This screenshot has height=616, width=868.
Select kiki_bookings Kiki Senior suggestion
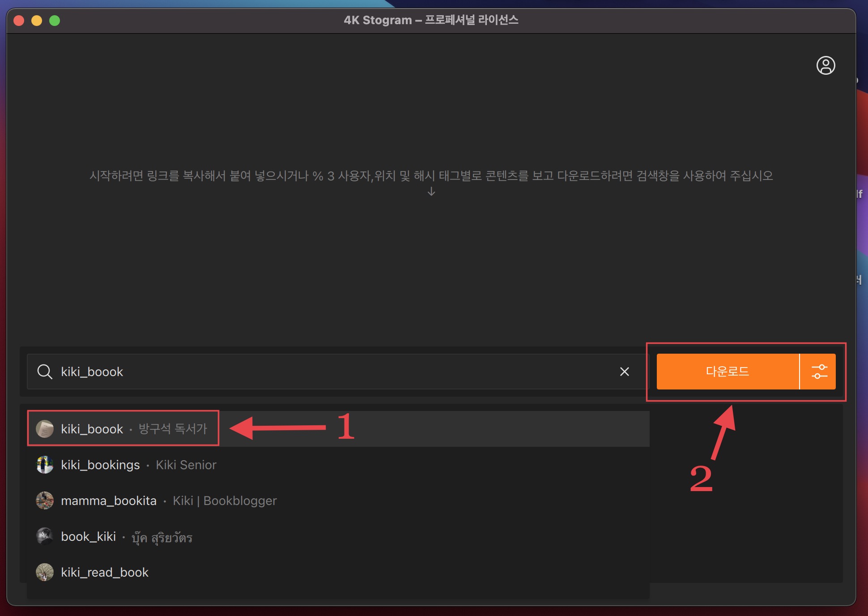[x=139, y=465]
